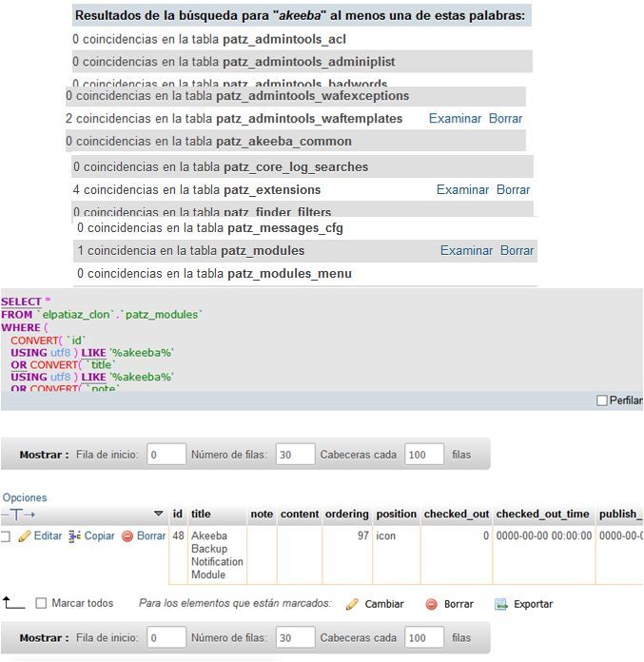This screenshot has height=662, width=644.
Task: Click the Akeeba Backup Notification Module cell
Action: pos(217,555)
